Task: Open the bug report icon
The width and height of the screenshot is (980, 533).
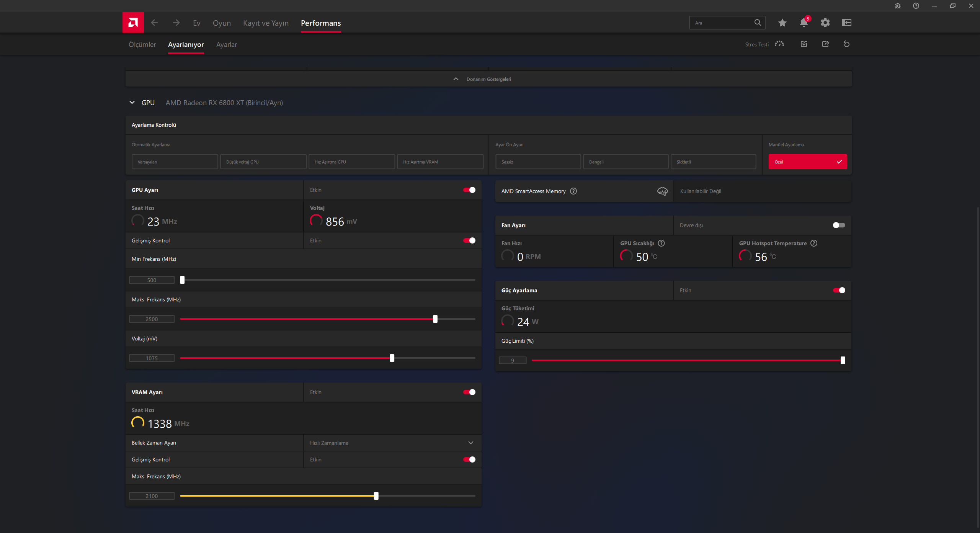Action: [898, 6]
